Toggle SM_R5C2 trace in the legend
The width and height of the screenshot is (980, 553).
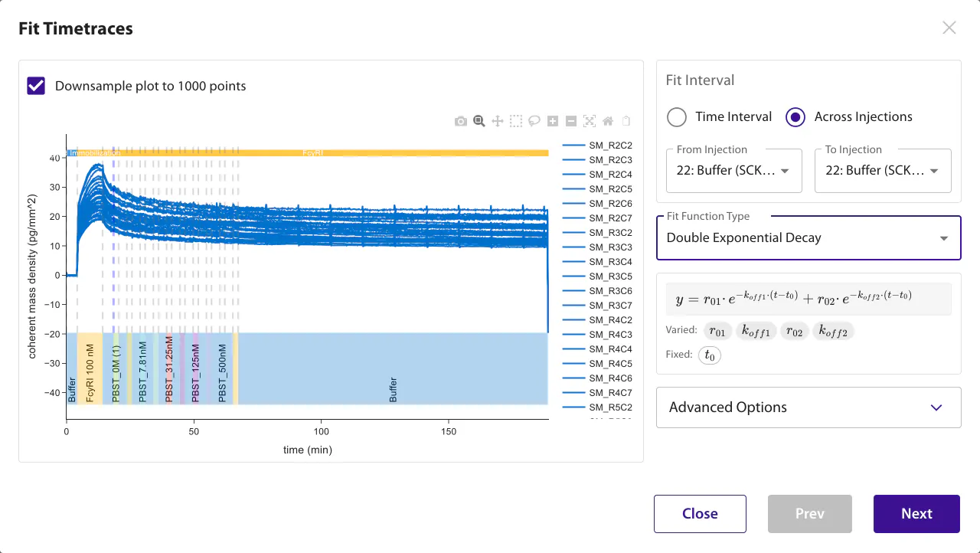click(x=597, y=407)
